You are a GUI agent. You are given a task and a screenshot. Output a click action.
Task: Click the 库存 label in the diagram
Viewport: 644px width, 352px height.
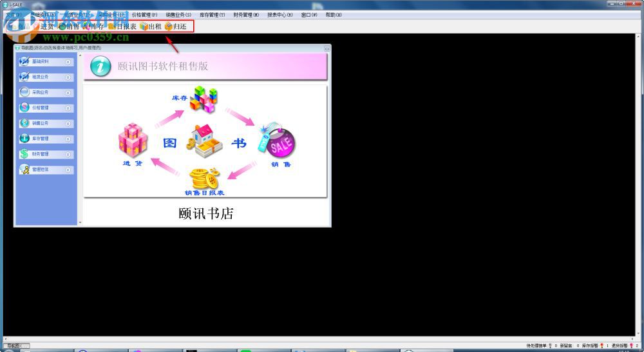click(x=180, y=98)
